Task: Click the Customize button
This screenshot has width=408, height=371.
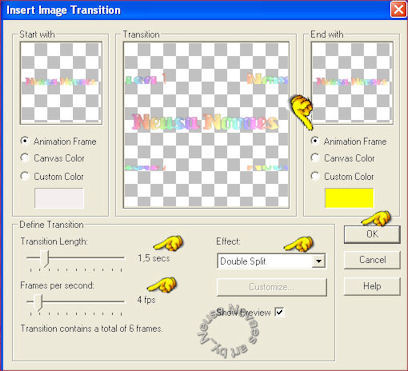Action: pyautogui.click(x=271, y=287)
